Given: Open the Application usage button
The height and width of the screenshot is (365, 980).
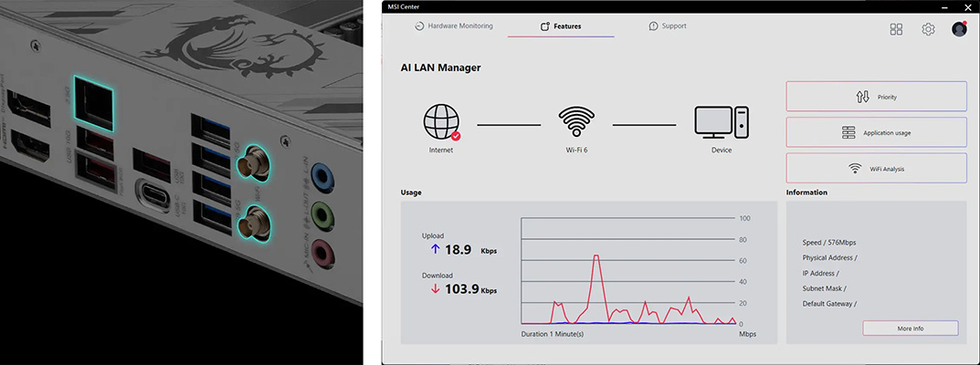Looking at the screenshot, I should point(876,133).
